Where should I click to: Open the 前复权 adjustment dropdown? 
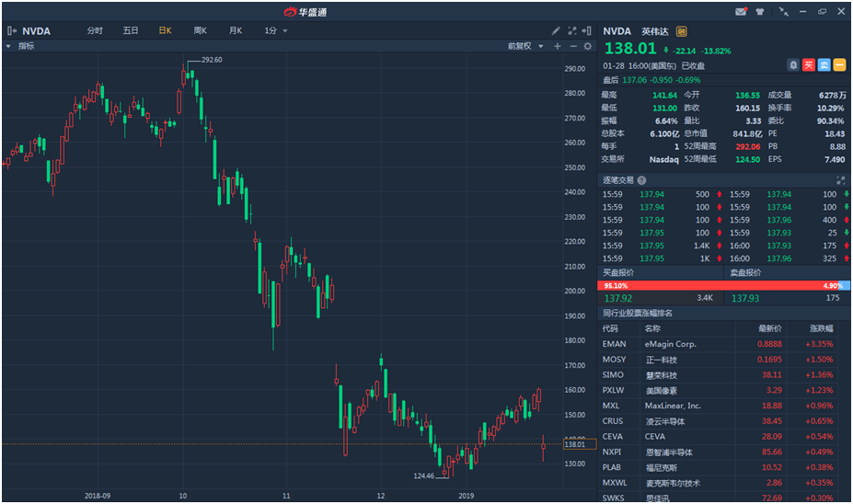[x=525, y=46]
